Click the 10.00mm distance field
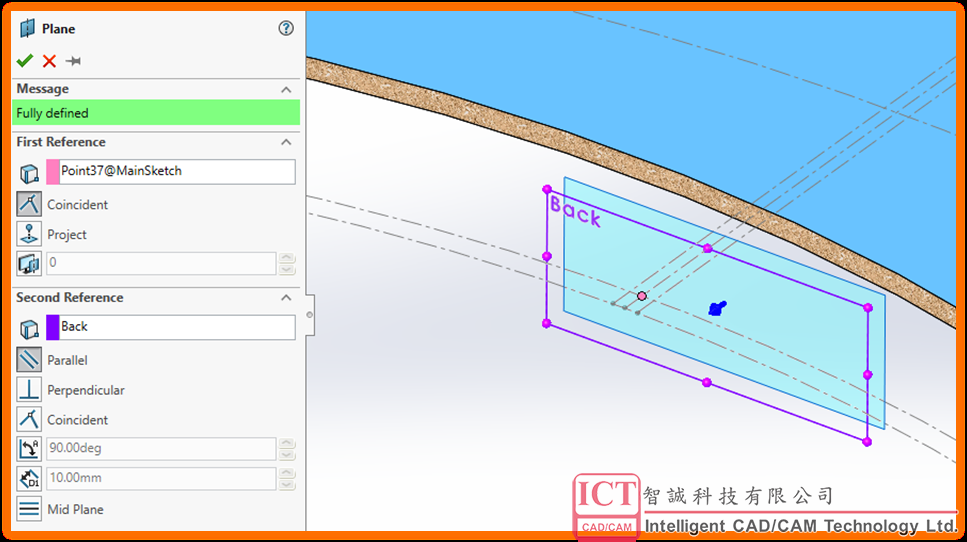 [160, 478]
